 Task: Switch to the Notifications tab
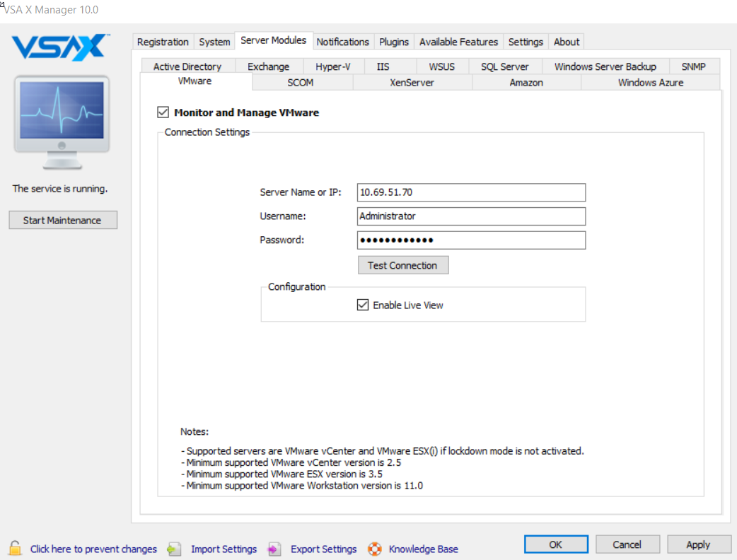click(x=342, y=42)
